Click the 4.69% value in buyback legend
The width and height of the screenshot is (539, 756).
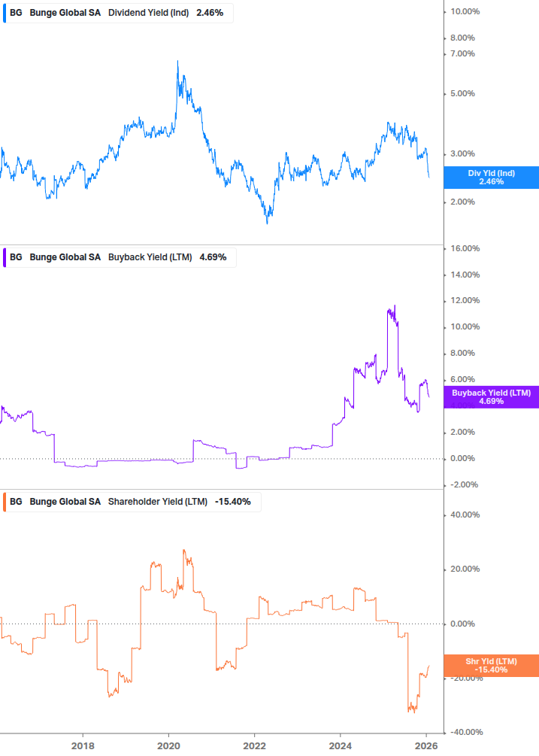pos(213,257)
